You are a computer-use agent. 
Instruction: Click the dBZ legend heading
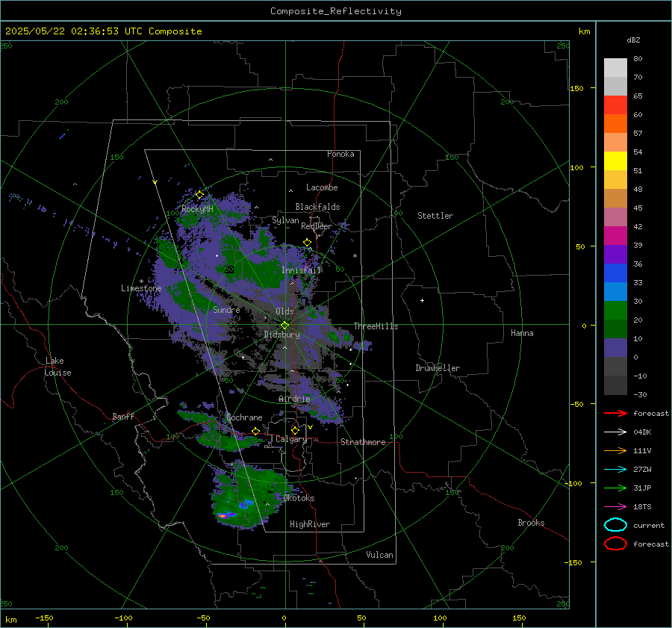pyautogui.click(x=633, y=40)
